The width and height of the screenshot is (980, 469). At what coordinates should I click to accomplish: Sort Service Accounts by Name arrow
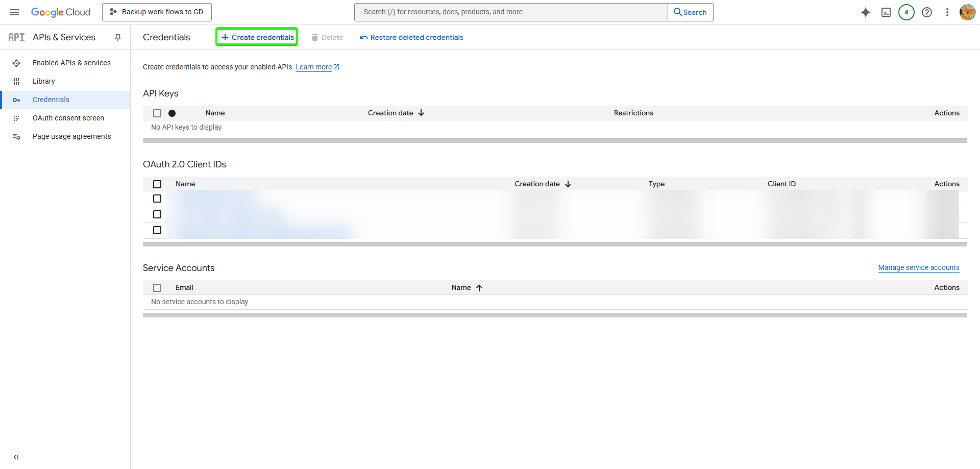tap(479, 288)
